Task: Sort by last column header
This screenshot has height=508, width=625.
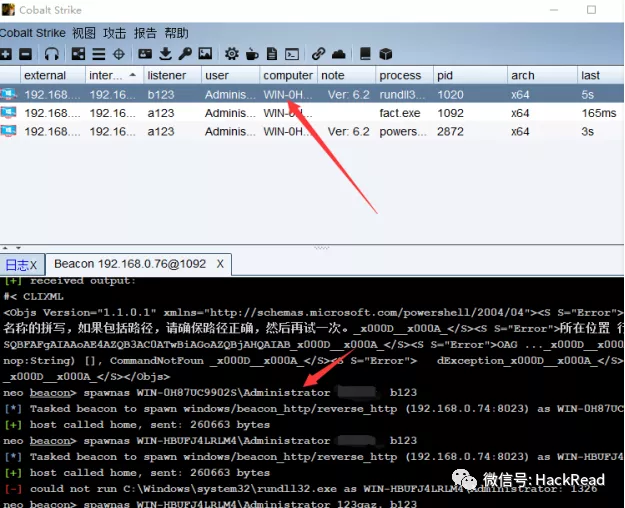Action: (601, 75)
